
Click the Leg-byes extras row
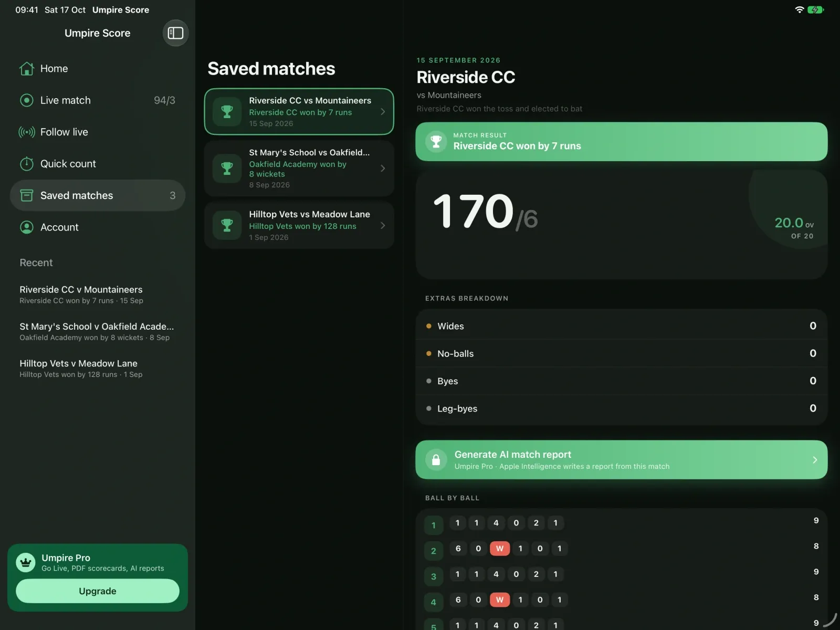tap(622, 408)
